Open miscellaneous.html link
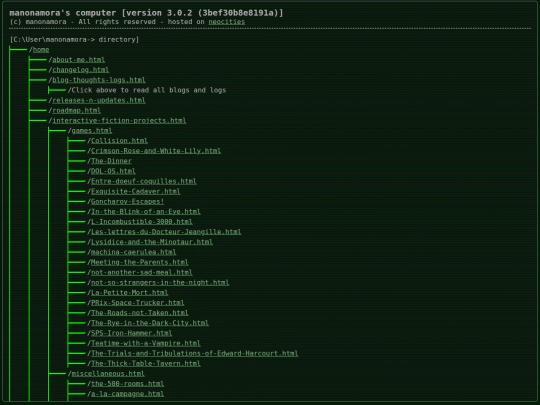Viewport: 540px width, 405px height. pos(108,374)
